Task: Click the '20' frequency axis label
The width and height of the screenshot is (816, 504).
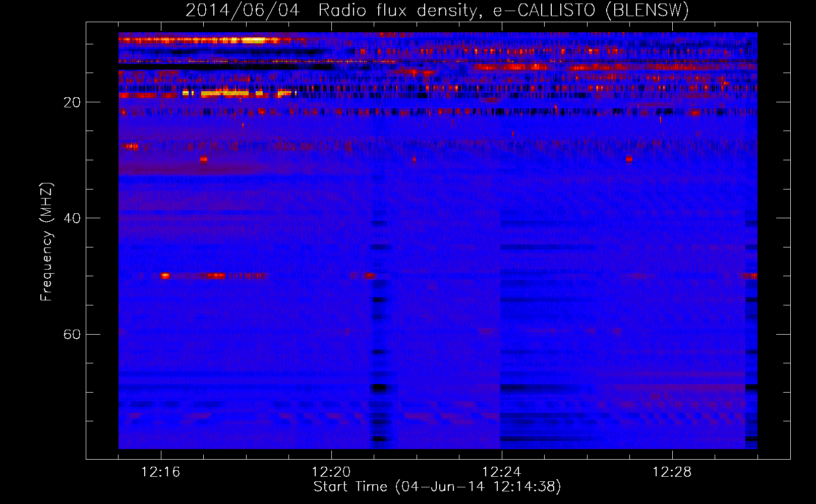Action: coord(72,102)
